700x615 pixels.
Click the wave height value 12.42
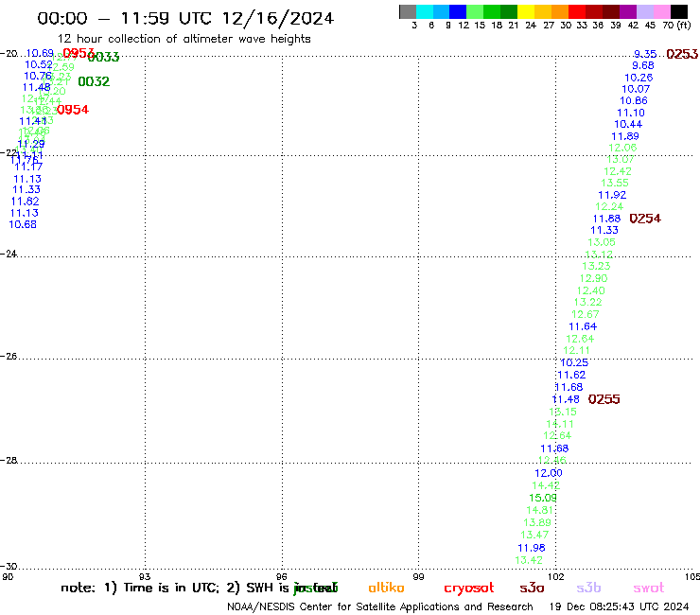(618, 171)
